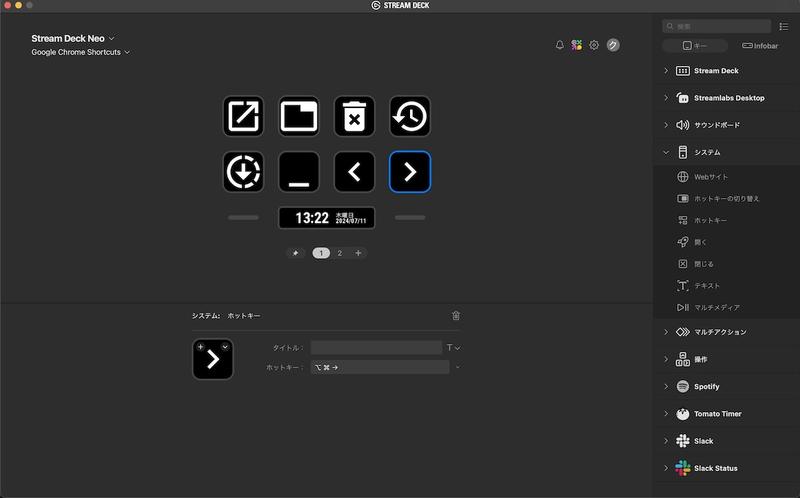This screenshot has height=498, width=800.
Task: Go to page 2
Action: coord(340,253)
